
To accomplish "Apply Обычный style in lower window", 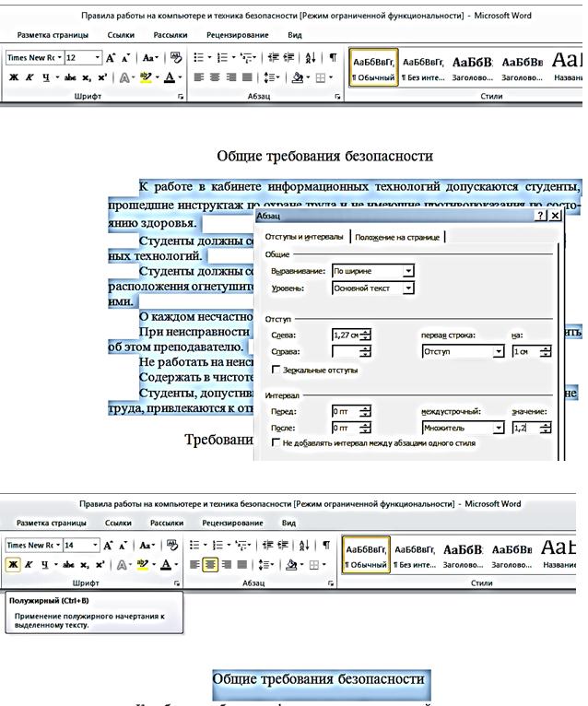I will pyautogui.click(x=366, y=555).
